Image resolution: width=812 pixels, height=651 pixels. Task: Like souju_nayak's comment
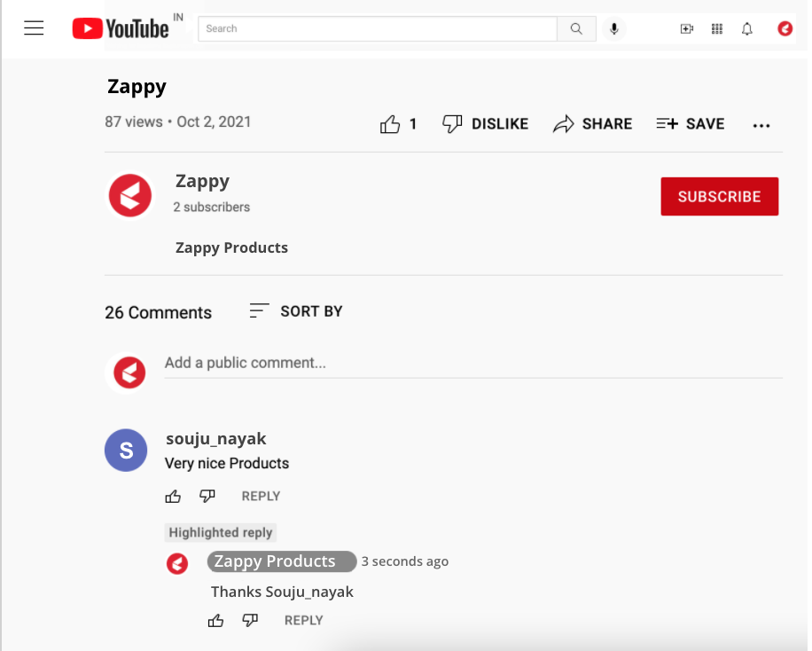[x=173, y=497]
